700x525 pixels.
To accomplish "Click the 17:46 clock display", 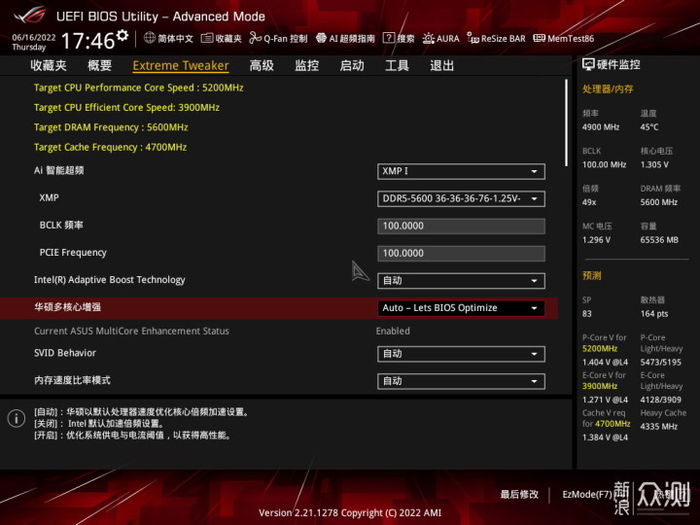I will [x=88, y=41].
